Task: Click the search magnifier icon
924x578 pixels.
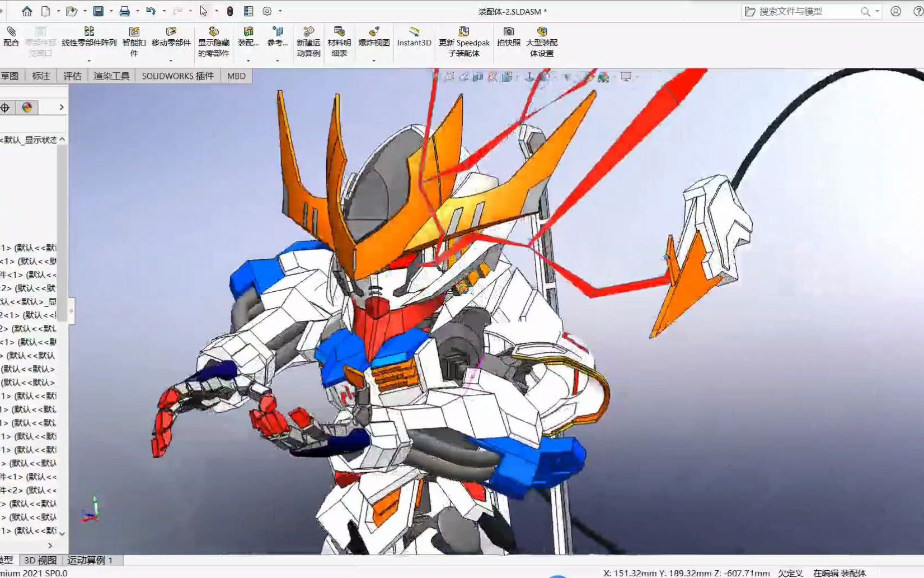Action: (x=865, y=12)
